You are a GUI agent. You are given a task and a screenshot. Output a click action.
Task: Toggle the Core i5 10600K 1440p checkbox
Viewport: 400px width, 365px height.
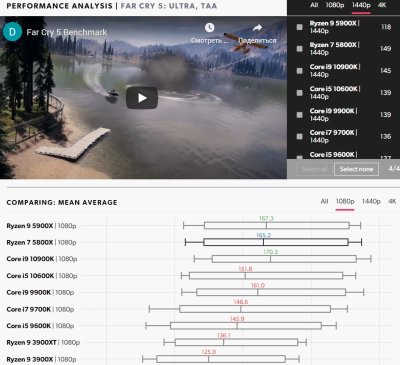[300, 93]
